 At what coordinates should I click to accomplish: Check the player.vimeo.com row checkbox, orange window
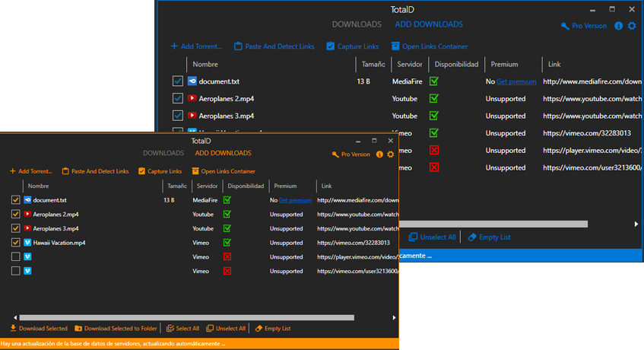coord(16,256)
